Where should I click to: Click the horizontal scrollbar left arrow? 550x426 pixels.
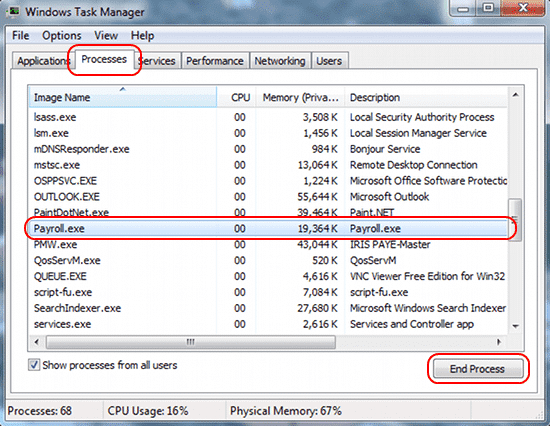(36, 341)
